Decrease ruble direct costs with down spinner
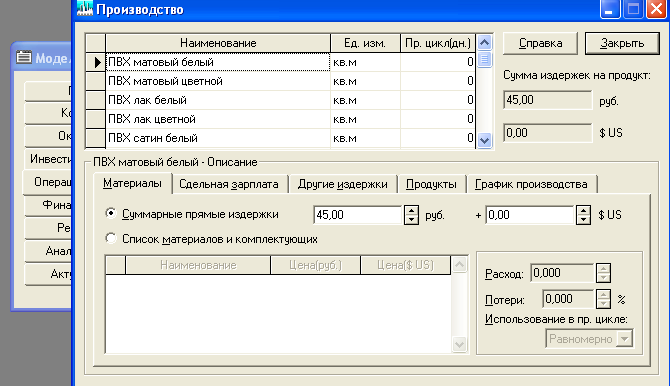Image resolution: width=670 pixels, height=386 pixels. (411, 220)
